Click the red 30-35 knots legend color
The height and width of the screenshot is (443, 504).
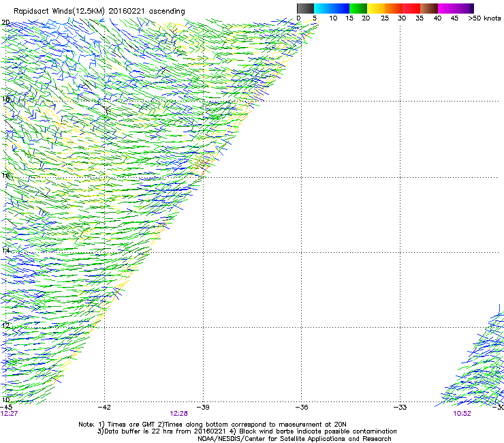(411, 8)
